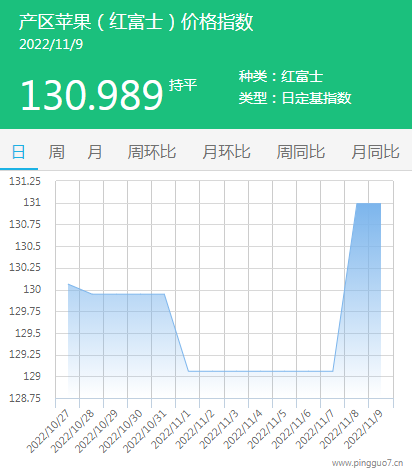Click the 2022/11/9 x-axis date label
Screen dimensions: 412x473
364,430
